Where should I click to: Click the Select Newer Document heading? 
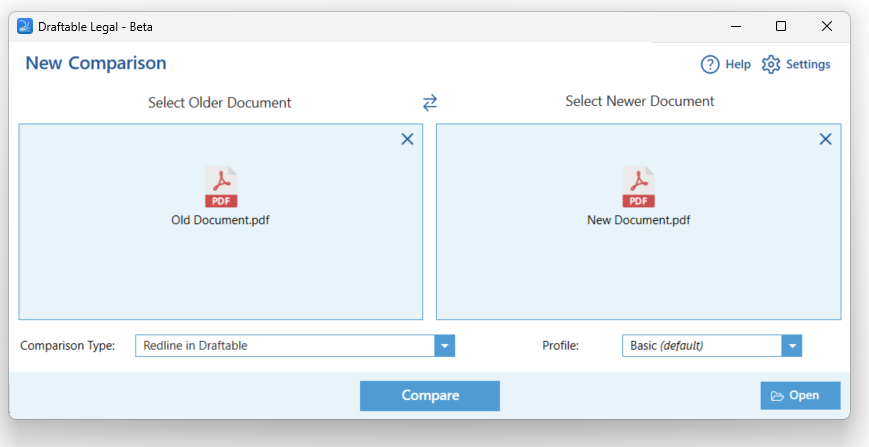click(640, 101)
